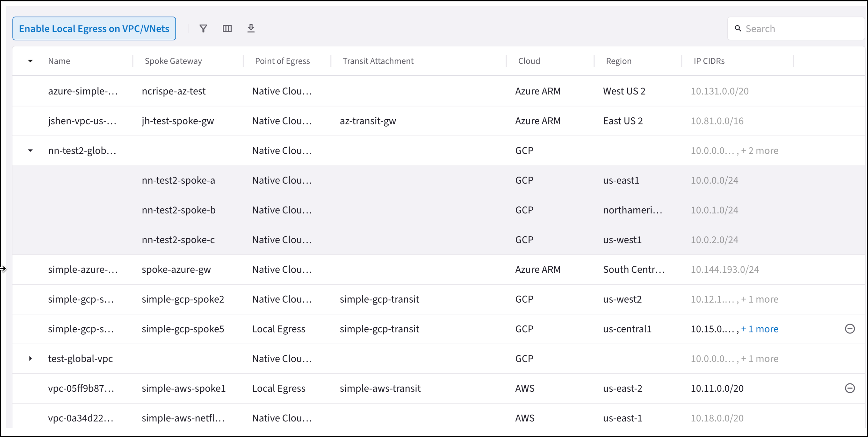Screen dimensions: 868x437
Task: Click spoke-azure-gw gateway cell
Action: coord(176,269)
